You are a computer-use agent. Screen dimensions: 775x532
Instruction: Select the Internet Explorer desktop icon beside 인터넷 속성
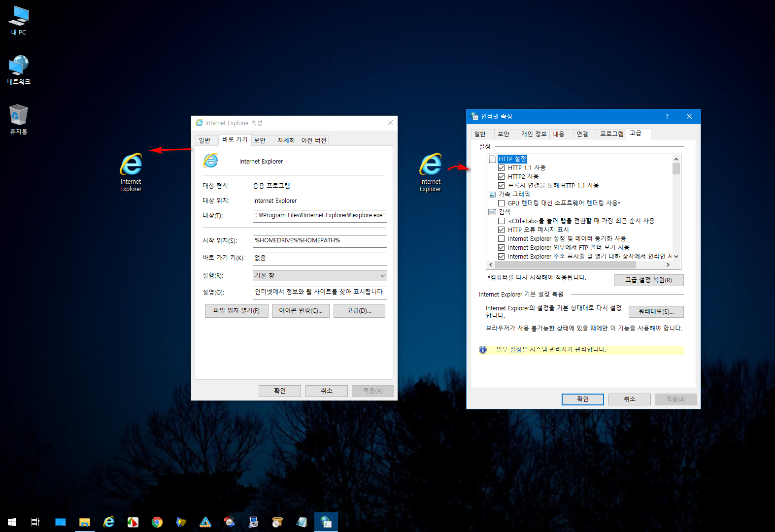click(x=431, y=172)
